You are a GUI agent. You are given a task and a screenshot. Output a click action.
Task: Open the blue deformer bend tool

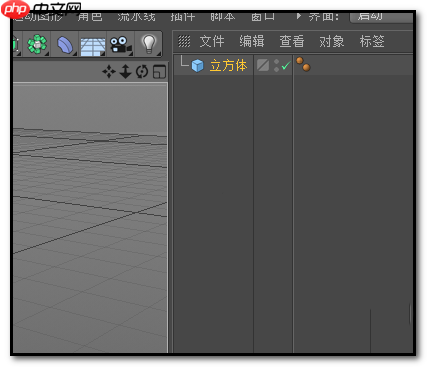coord(65,44)
